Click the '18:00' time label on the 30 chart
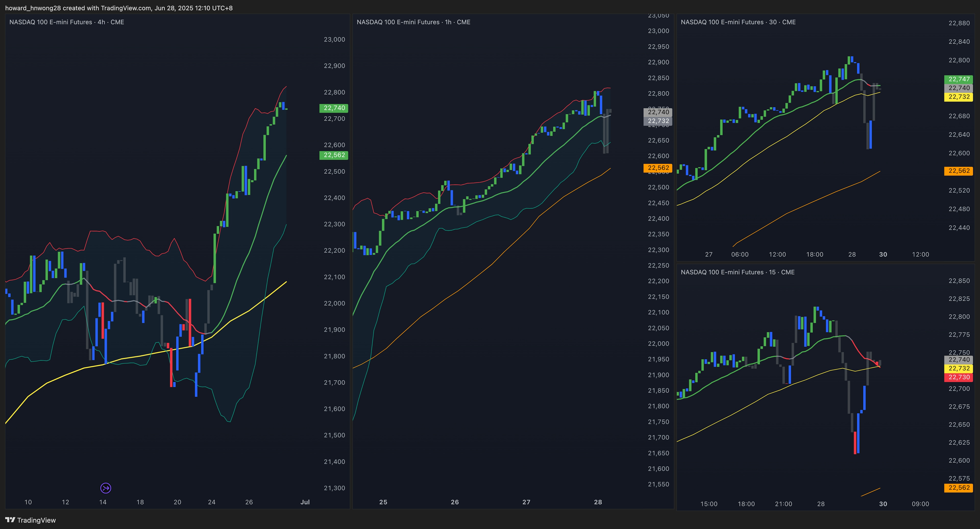Image resolution: width=980 pixels, height=529 pixels. click(x=815, y=254)
